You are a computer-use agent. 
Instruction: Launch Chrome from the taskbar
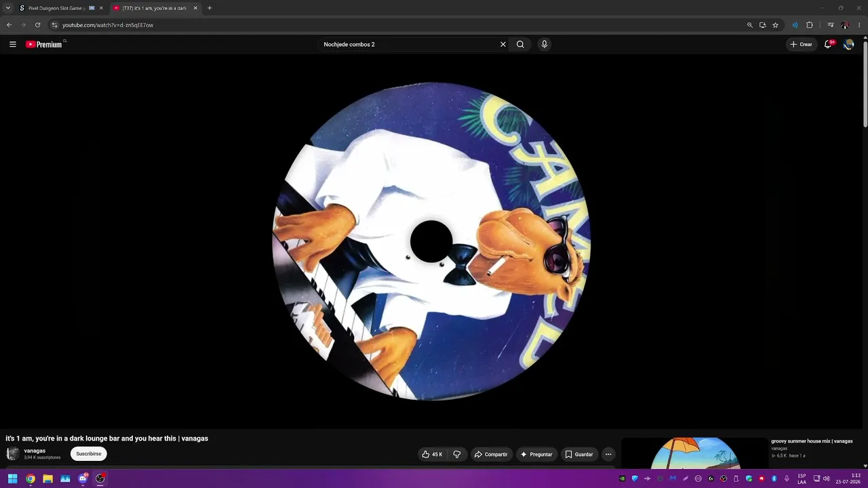(31, 479)
